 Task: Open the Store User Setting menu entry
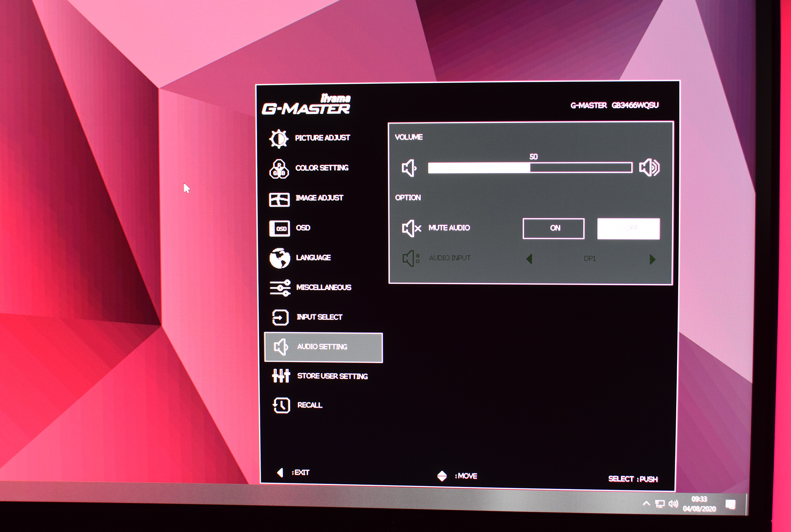[x=332, y=376]
